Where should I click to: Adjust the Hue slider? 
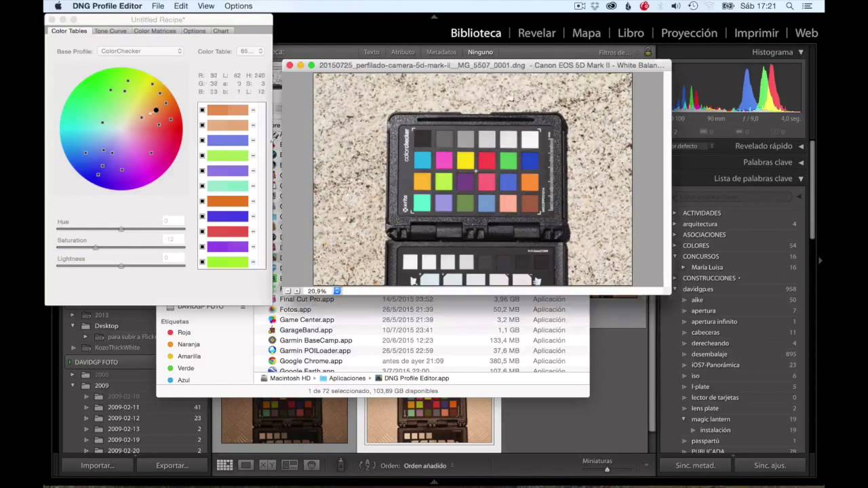tap(121, 229)
